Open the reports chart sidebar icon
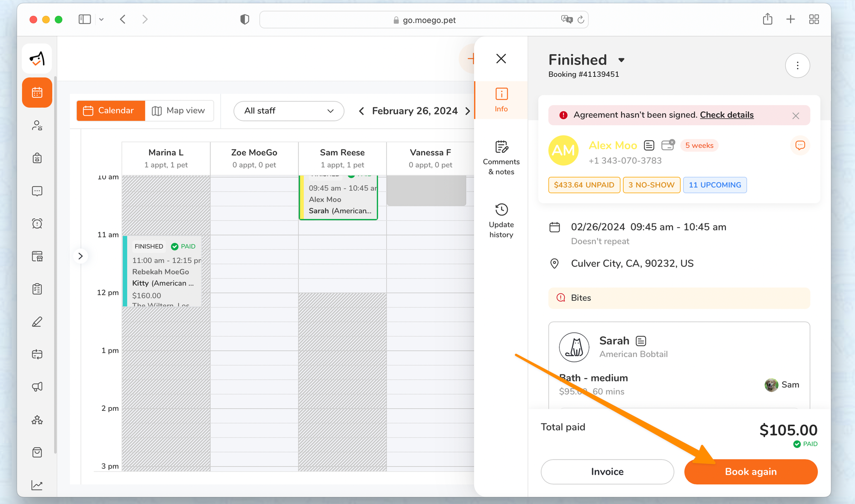The height and width of the screenshot is (504, 855). point(37,485)
